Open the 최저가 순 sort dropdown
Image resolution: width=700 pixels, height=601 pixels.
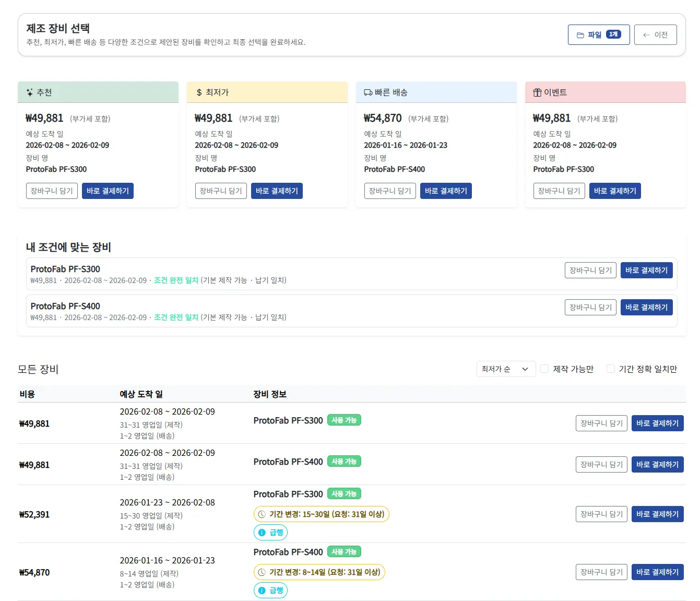click(505, 369)
